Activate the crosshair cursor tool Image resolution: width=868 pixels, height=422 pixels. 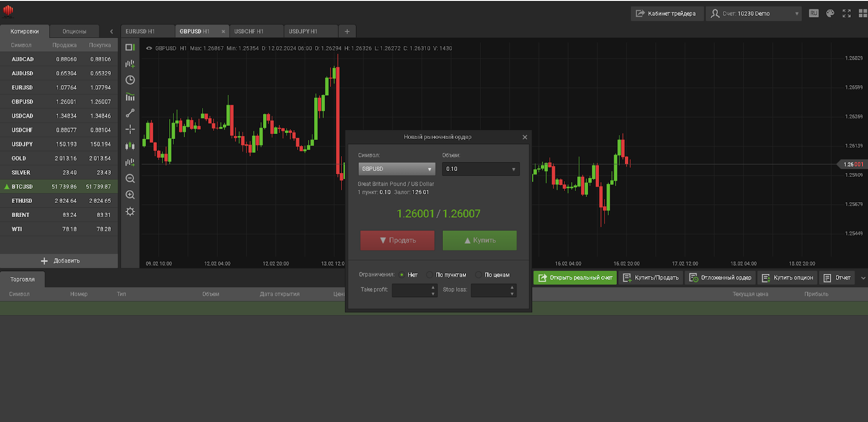click(130, 129)
